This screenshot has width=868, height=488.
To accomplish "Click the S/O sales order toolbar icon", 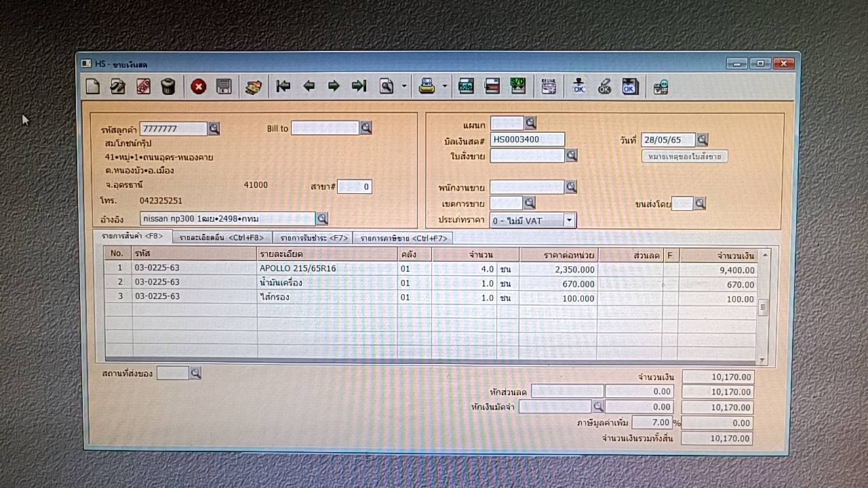I will [518, 86].
